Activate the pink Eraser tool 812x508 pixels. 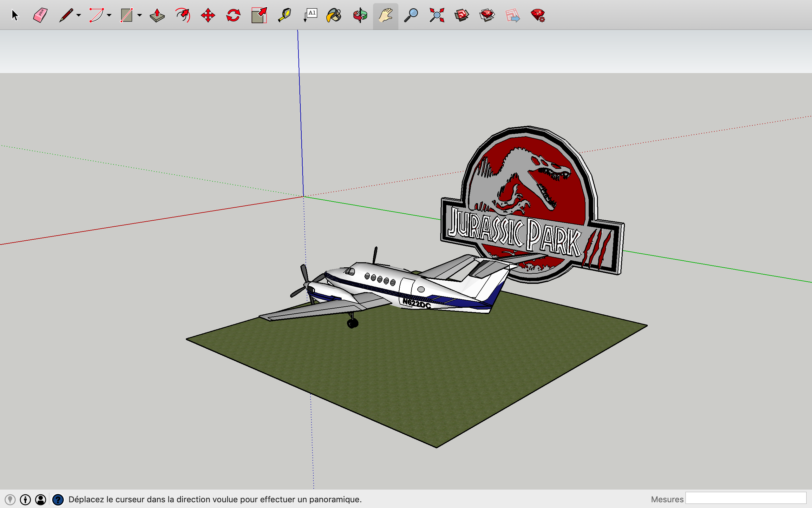(x=40, y=15)
